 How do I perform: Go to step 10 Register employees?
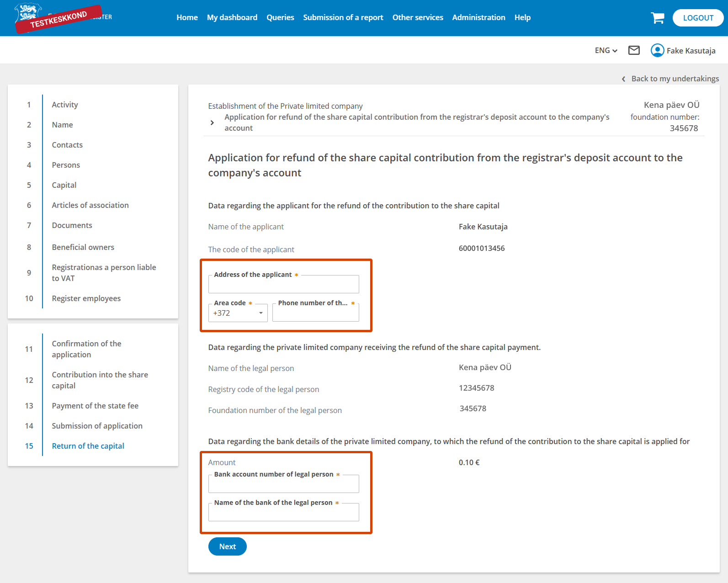coord(86,298)
